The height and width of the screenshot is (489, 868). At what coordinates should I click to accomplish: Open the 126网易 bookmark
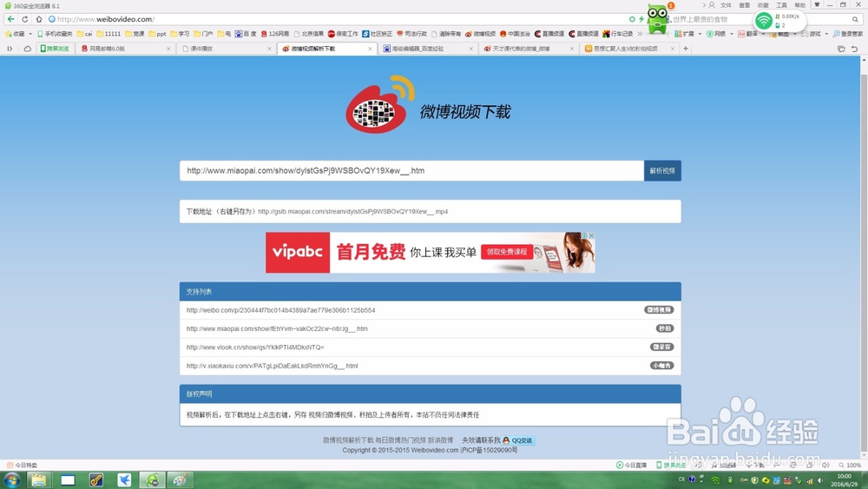[275, 34]
